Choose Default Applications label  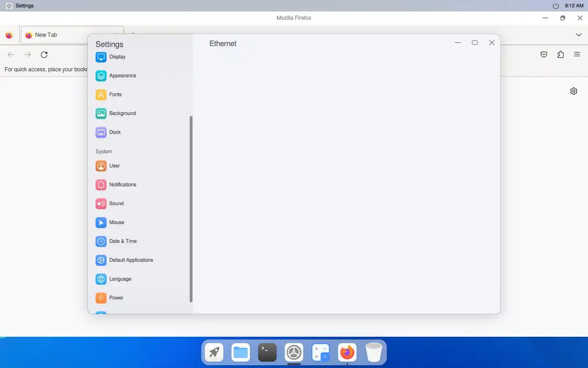[131, 260]
